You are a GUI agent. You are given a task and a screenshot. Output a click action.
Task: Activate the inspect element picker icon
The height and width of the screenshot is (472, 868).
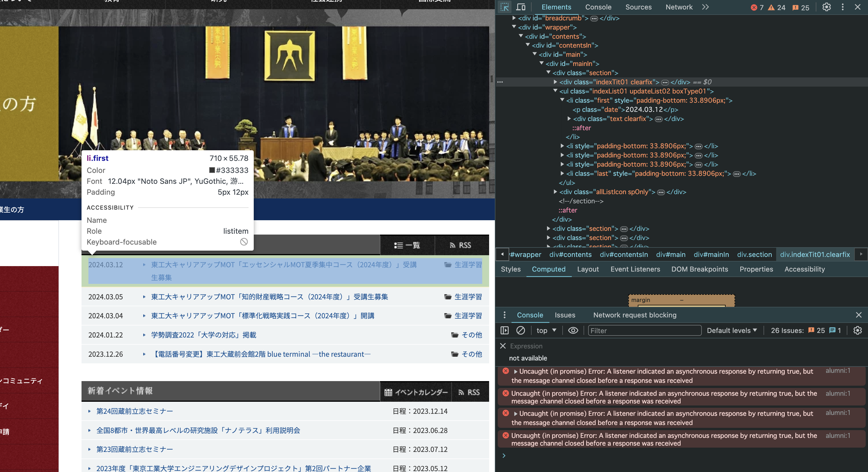click(504, 7)
